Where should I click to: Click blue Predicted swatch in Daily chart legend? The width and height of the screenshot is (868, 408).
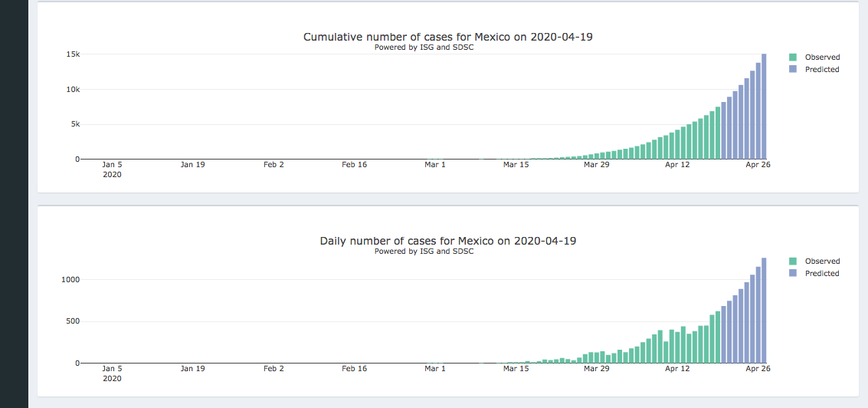click(x=793, y=274)
